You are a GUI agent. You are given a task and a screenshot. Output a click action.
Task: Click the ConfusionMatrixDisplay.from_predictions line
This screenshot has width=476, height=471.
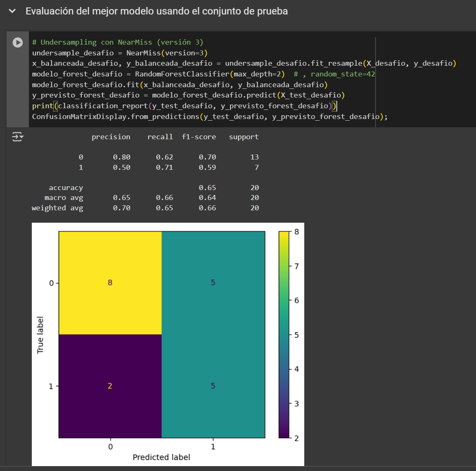(x=210, y=117)
